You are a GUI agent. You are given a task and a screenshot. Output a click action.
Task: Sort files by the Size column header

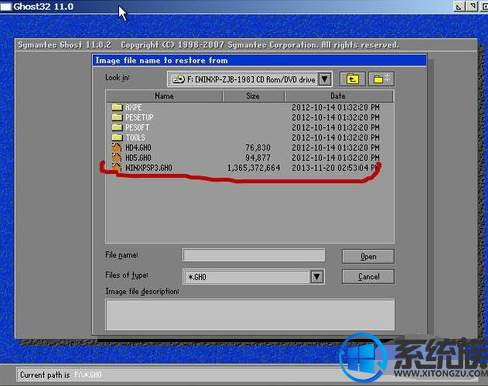click(x=253, y=96)
